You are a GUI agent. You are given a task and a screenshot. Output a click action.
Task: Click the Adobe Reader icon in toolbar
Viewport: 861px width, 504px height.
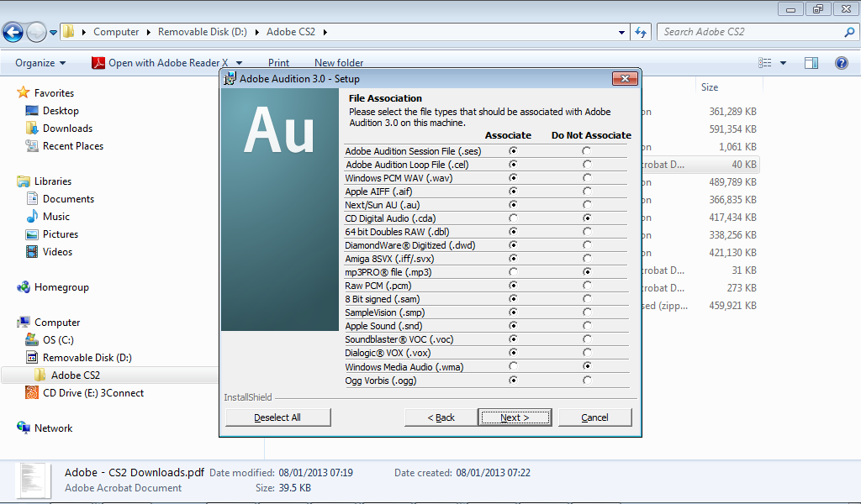tap(98, 63)
